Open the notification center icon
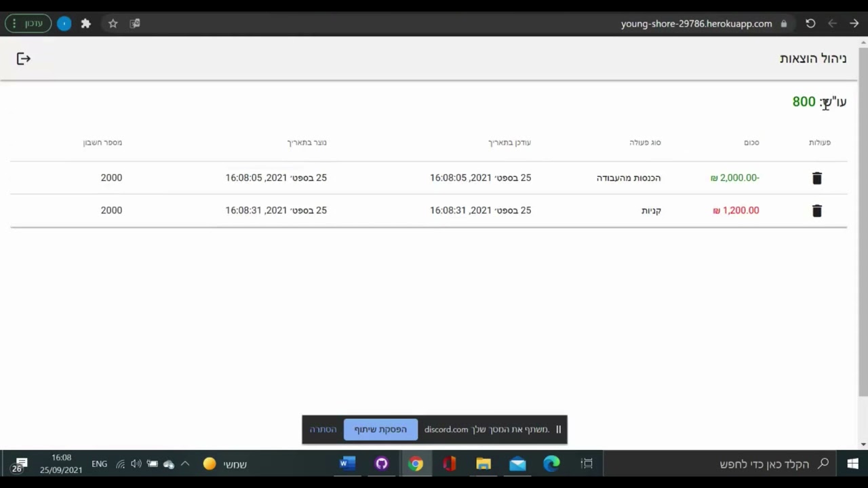This screenshot has width=868, height=488. 20,464
